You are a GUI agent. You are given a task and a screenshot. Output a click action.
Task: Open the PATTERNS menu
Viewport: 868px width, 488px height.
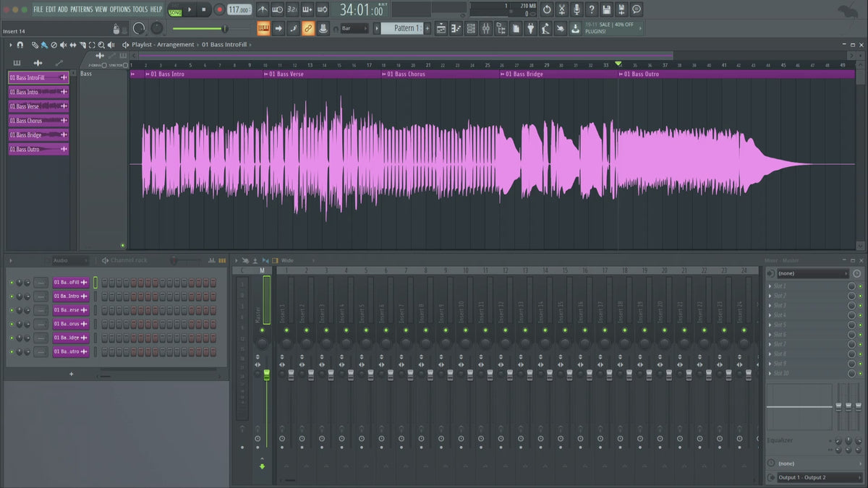pos(82,9)
